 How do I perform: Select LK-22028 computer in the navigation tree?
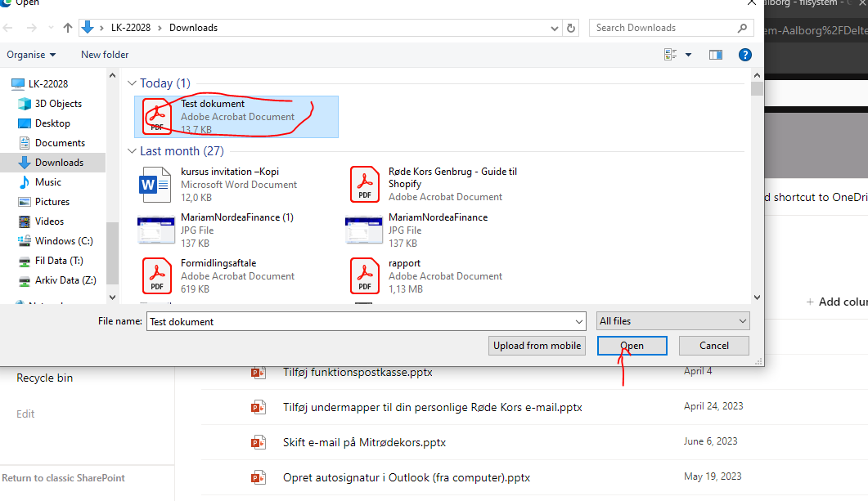[48, 84]
